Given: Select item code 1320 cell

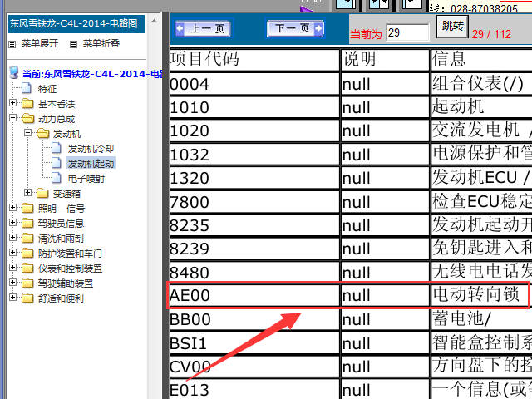Looking at the screenshot, I should tap(254, 177).
